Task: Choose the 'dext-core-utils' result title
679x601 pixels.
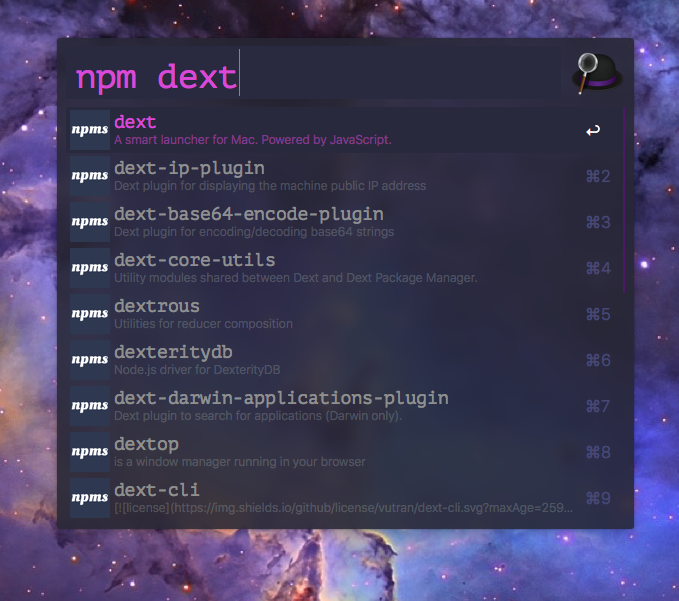Action: click(x=195, y=260)
